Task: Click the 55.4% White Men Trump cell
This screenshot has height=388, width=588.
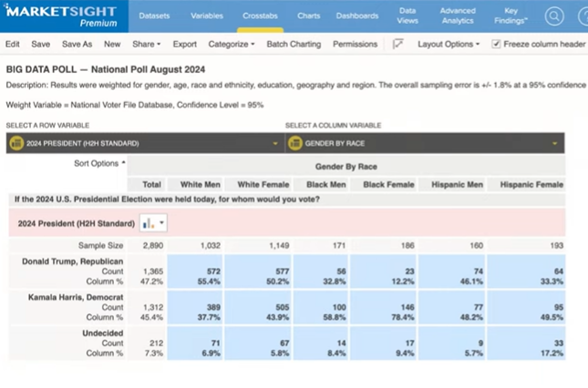Action: [209, 281]
